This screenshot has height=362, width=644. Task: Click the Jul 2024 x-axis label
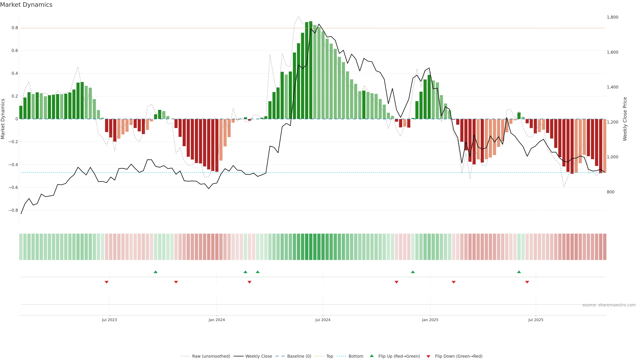323,320
